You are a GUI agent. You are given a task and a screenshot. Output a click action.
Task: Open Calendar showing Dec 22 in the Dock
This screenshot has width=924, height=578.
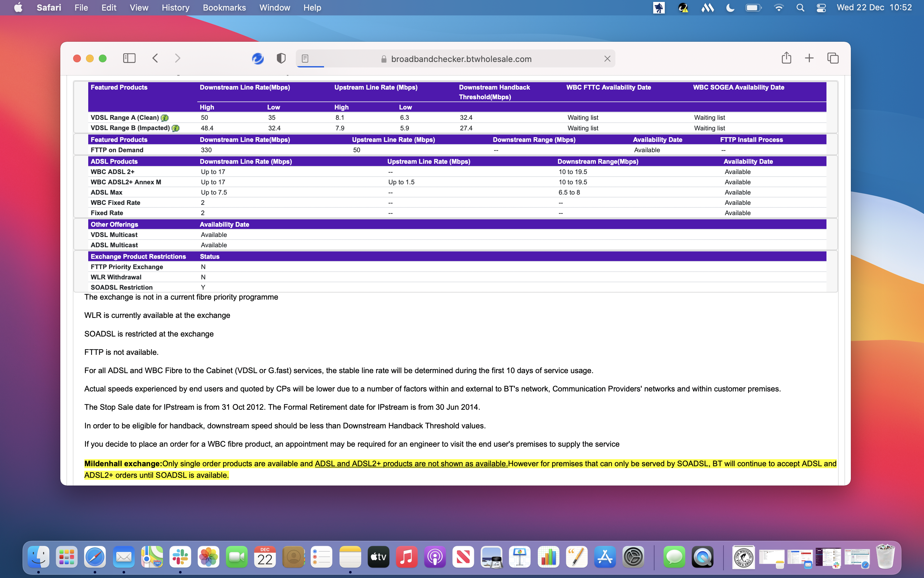(265, 556)
